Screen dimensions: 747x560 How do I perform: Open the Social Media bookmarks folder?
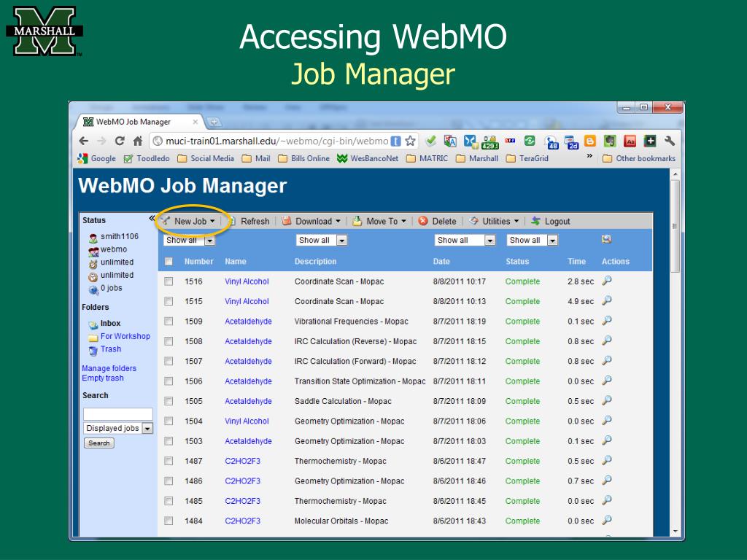pyautogui.click(x=206, y=158)
